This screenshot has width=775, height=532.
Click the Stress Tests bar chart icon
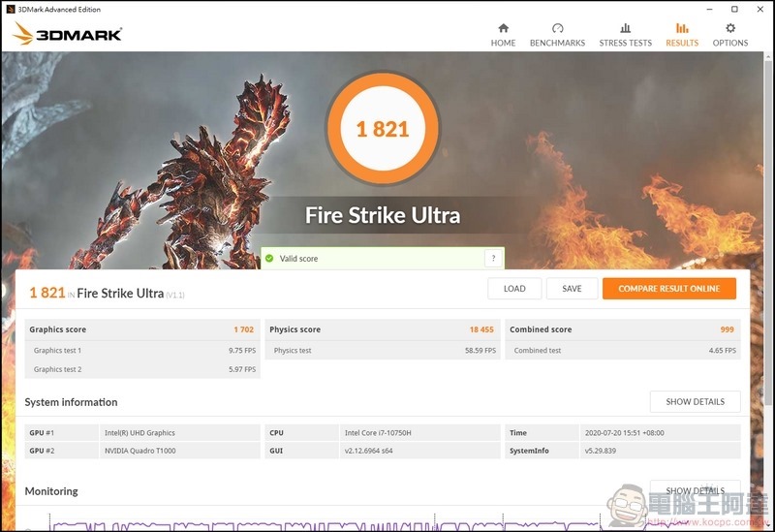click(625, 28)
